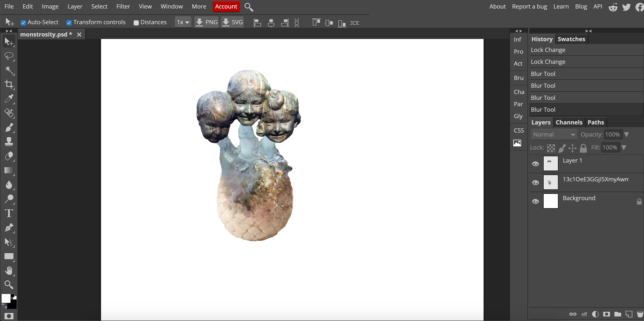Viewport: 644px width, 321px height.
Task: Select the Lasso tool
Action: [x=9, y=56]
